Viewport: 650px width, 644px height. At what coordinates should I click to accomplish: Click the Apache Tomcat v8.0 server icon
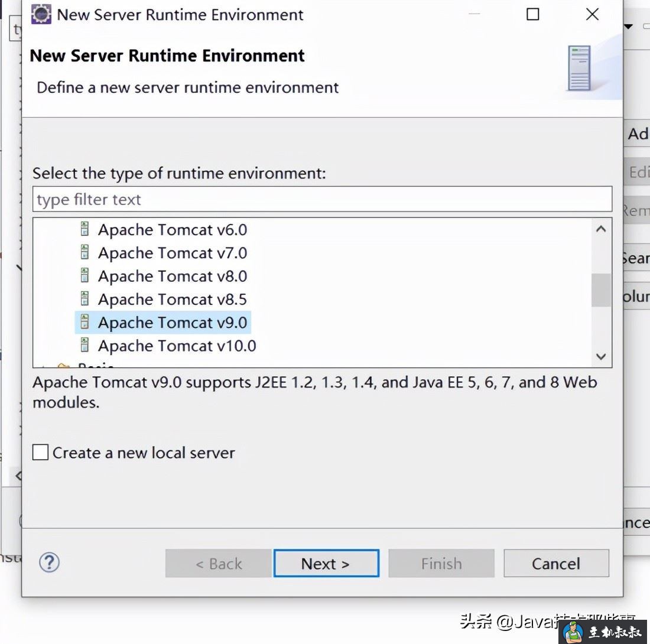click(84, 275)
